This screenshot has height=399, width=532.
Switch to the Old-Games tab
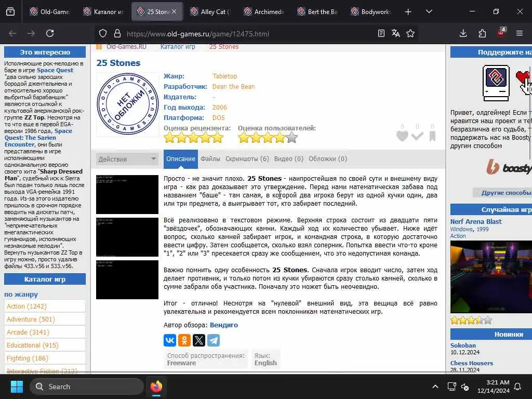(50, 12)
